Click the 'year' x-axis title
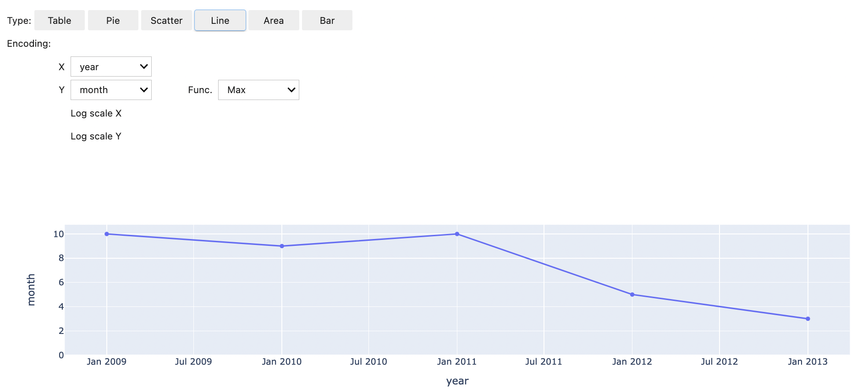Viewport: 868px width, 389px height. (x=457, y=381)
